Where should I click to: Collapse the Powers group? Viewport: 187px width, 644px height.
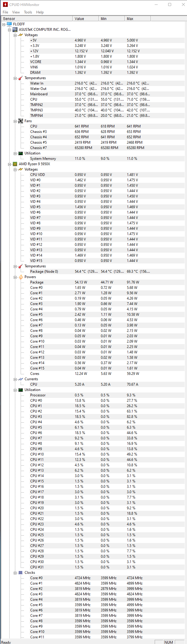[15, 277]
